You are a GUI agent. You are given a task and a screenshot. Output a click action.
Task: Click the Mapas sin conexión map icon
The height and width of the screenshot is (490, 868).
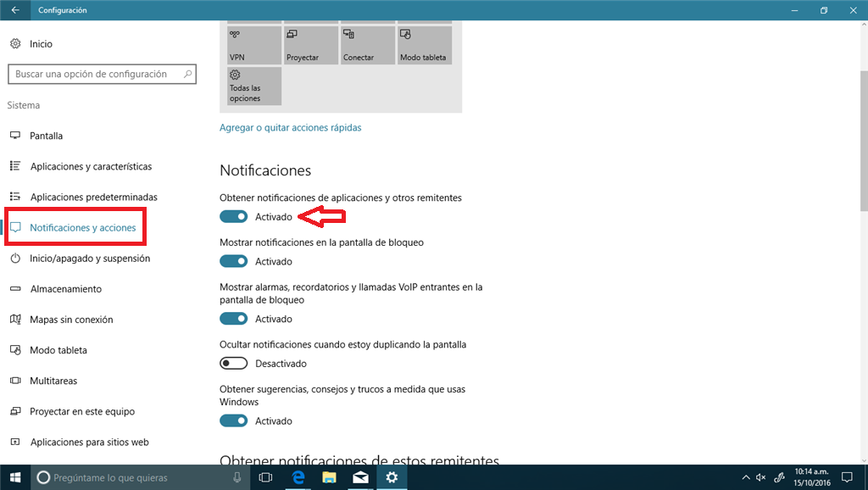pyautogui.click(x=15, y=319)
